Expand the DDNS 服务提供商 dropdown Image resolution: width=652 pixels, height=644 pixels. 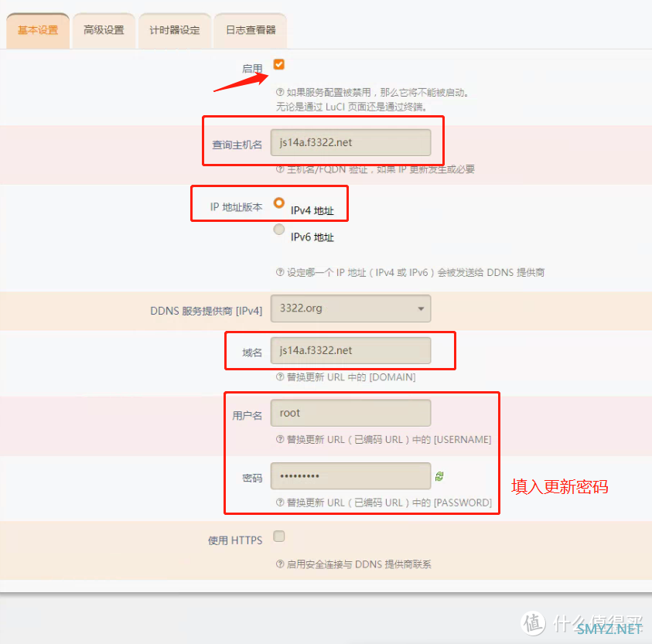[350, 308]
